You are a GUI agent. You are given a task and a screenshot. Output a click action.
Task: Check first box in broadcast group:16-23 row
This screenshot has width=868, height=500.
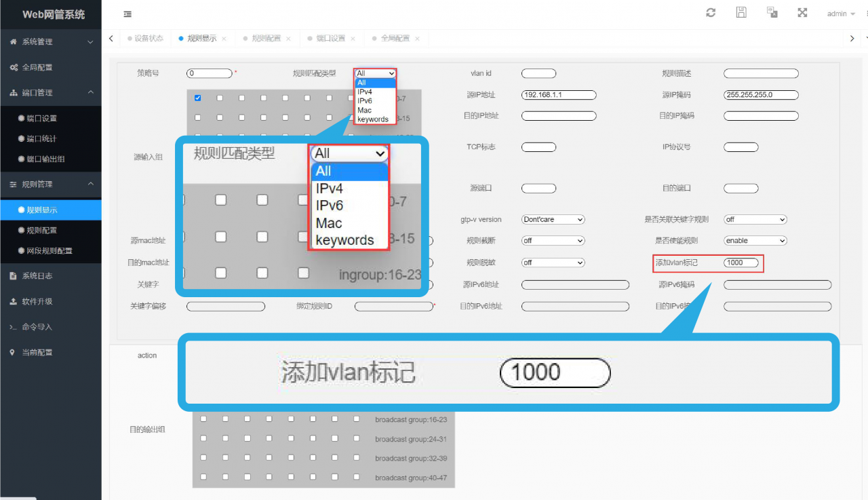[203, 419]
